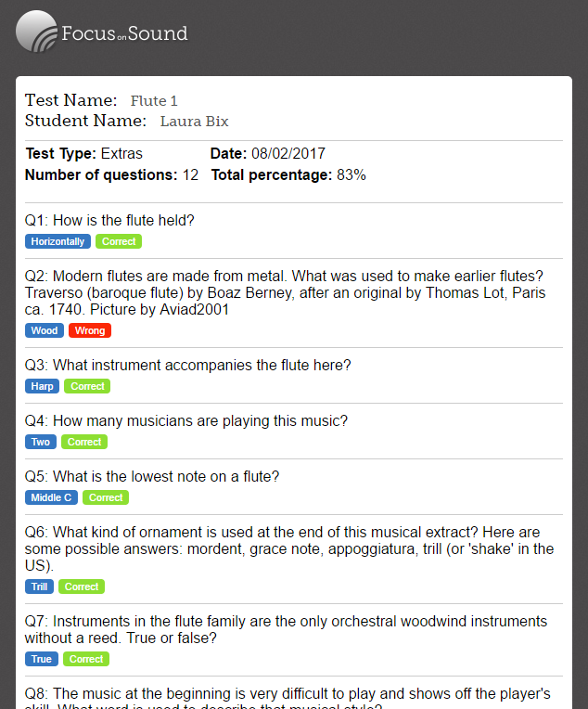Select the Middle C answer tag
Image resolution: width=588 pixels, height=709 pixels.
tap(51, 497)
